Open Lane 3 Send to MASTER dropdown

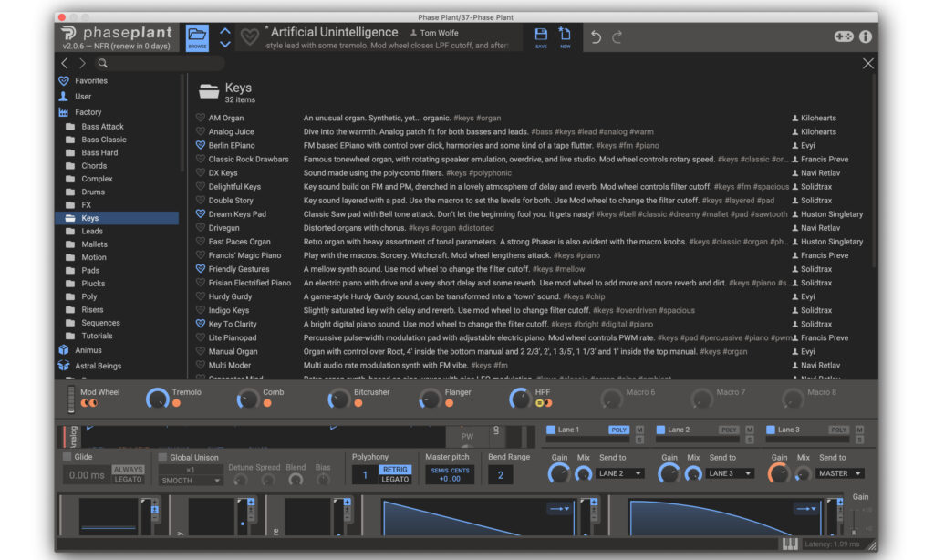click(840, 473)
